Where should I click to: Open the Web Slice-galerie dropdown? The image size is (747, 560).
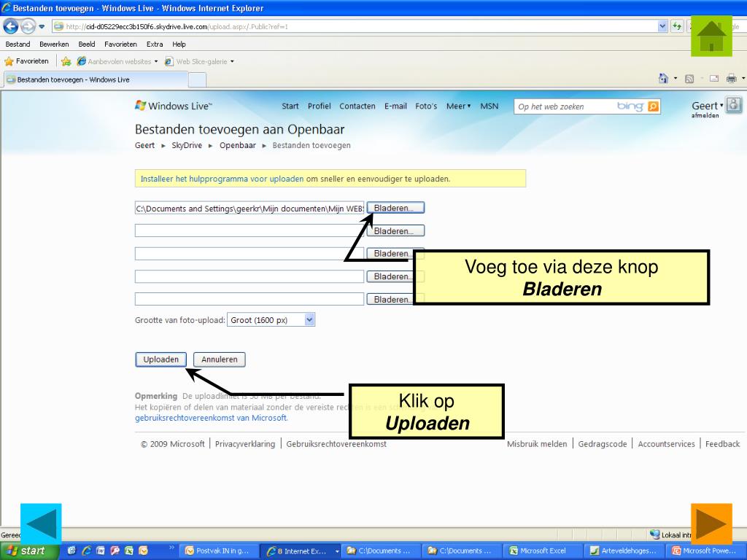click(199, 61)
